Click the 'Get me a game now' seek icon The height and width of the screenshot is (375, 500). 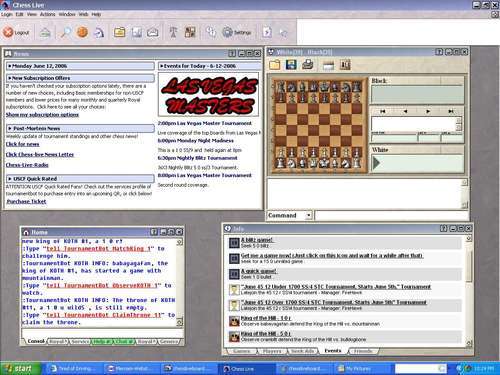pos(234,258)
